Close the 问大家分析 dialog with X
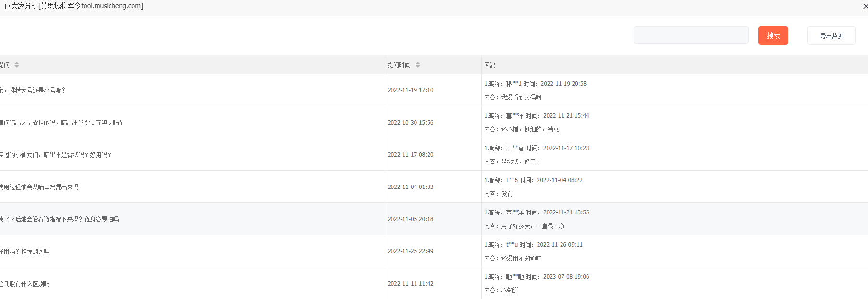 [865, 6]
